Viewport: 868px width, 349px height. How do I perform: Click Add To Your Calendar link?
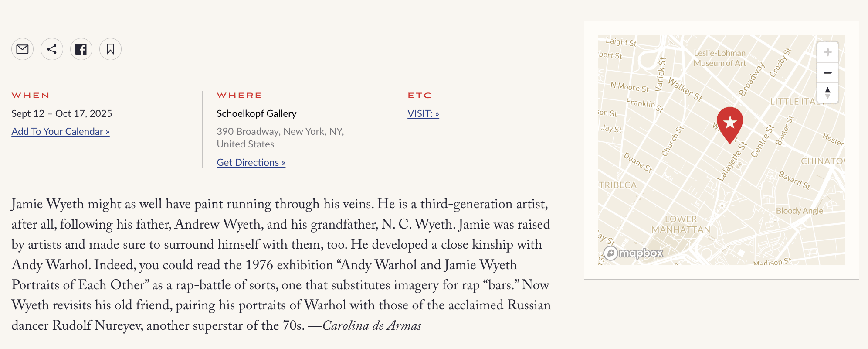61,131
